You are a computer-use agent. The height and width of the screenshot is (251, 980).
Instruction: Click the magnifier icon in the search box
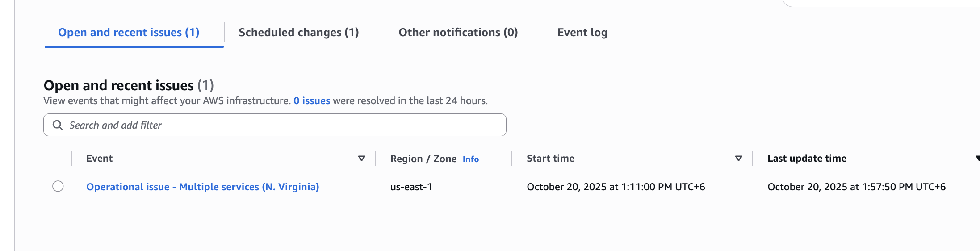pyautogui.click(x=58, y=125)
